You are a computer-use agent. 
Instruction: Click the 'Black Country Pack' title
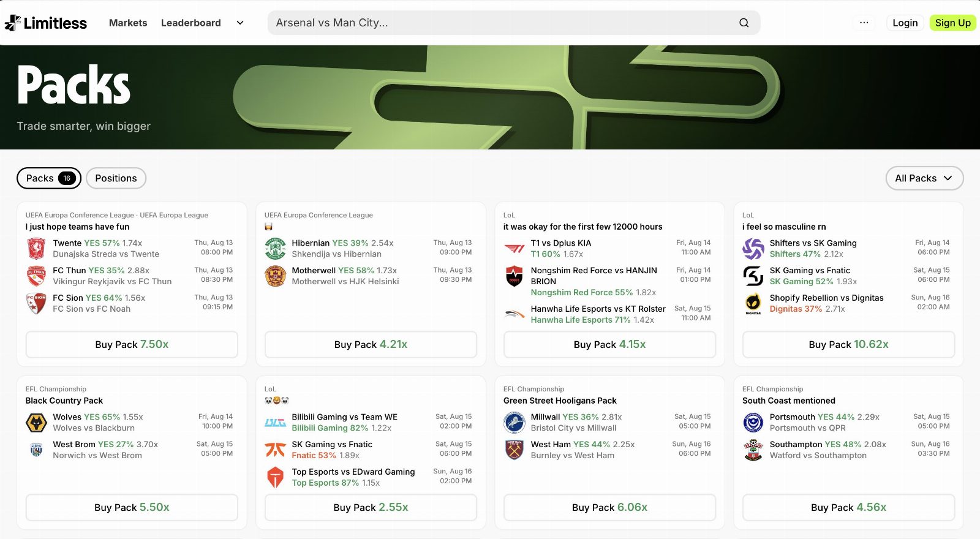(64, 401)
